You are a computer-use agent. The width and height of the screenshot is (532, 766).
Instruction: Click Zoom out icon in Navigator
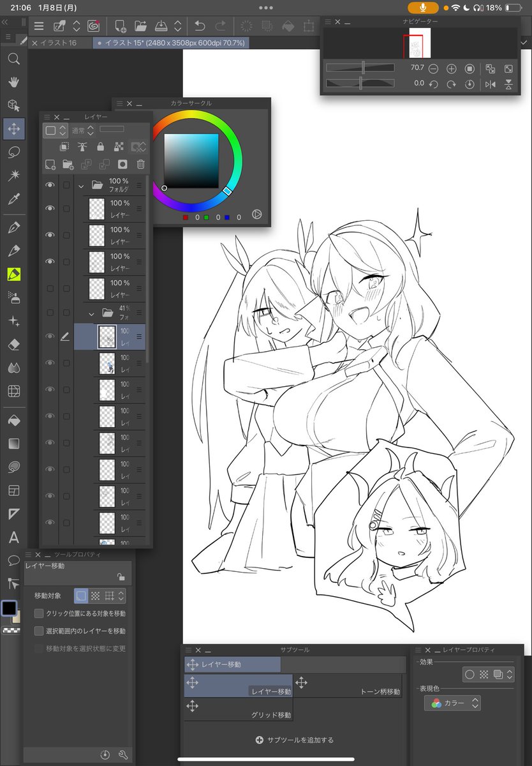click(x=433, y=68)
